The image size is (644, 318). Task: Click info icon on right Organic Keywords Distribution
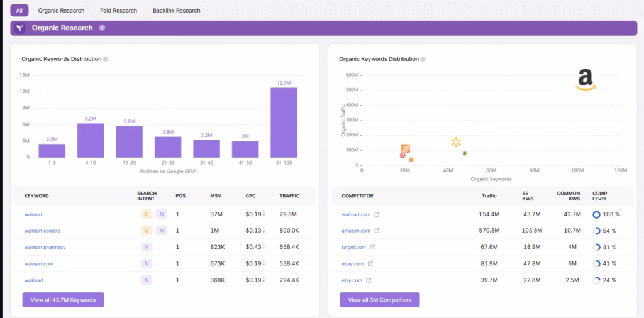coord(423,59)
